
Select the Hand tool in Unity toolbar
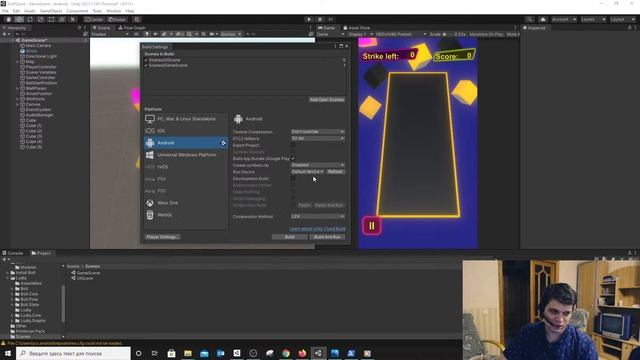(8, 19)
